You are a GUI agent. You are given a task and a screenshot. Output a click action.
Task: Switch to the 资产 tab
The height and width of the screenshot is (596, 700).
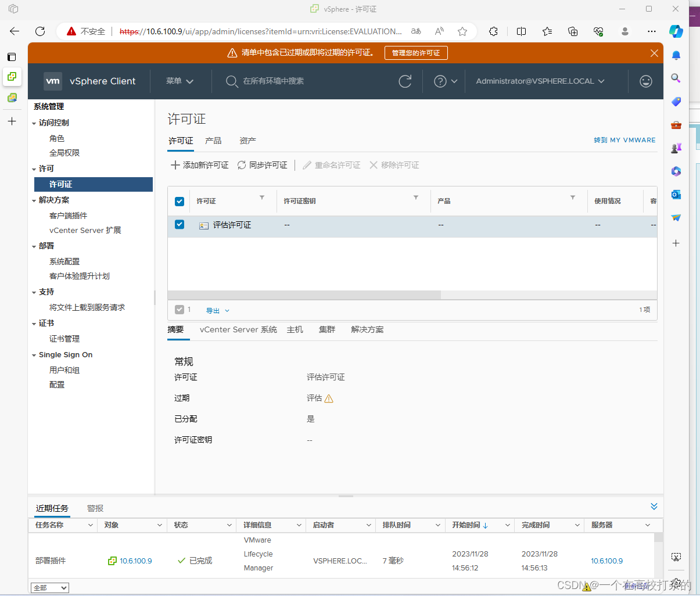coord(247,141)
